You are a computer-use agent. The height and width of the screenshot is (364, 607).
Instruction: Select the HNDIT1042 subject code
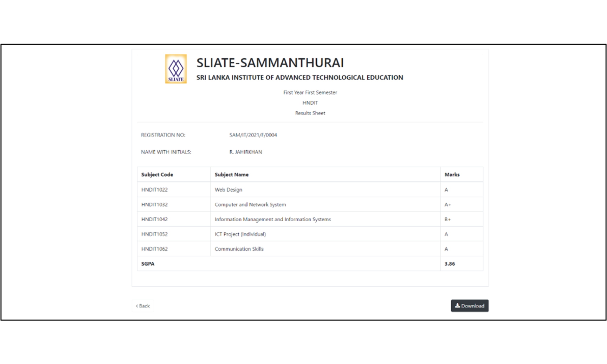(154, 219)
